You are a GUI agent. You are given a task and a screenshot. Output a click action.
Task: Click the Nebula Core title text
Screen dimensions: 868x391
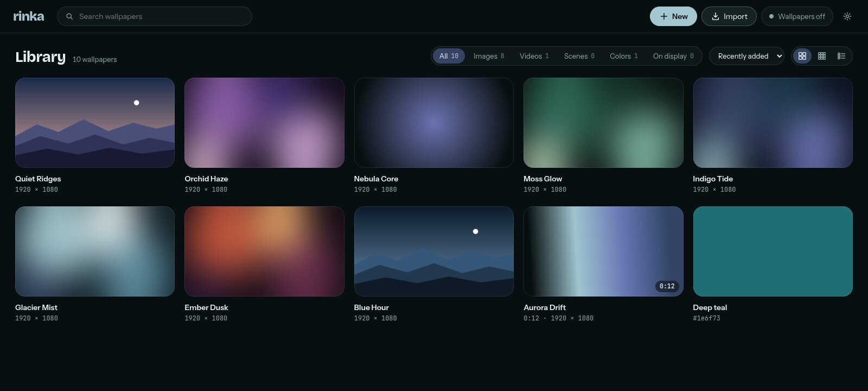pyautogui.click(x=376, y=179)
